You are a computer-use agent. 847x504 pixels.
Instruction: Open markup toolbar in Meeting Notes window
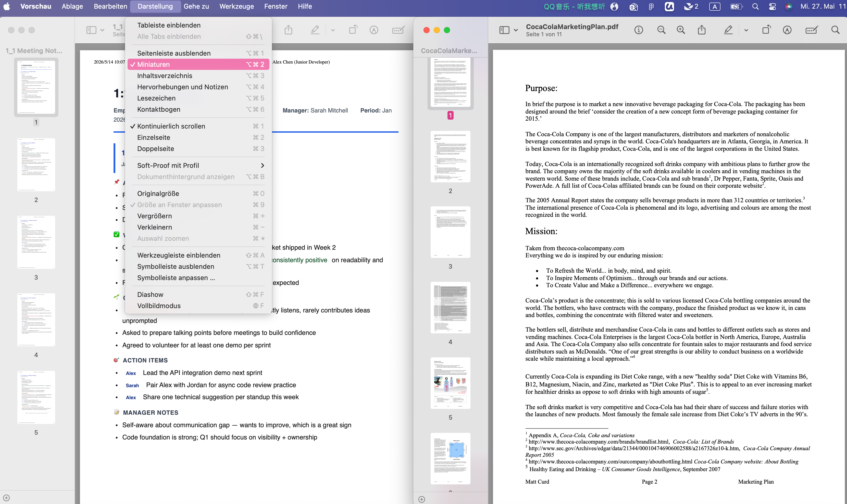click(374, 30)
